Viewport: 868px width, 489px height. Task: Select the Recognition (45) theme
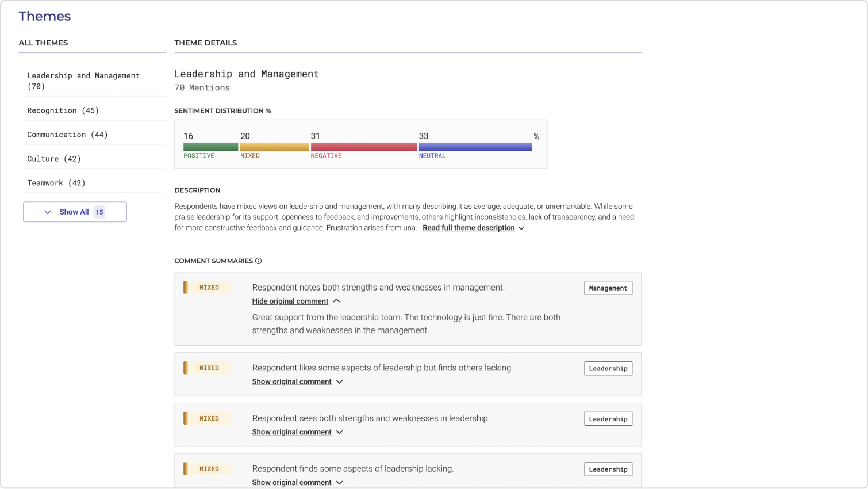point(94,110)
